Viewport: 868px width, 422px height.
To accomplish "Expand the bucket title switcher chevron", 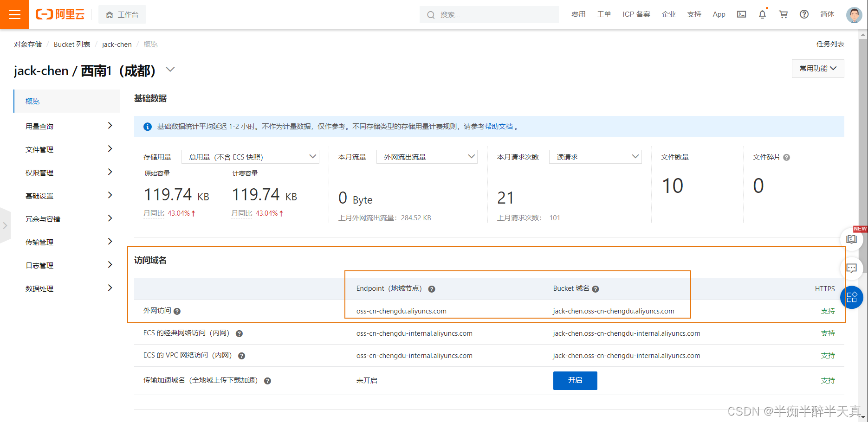I will click(170, 70).
